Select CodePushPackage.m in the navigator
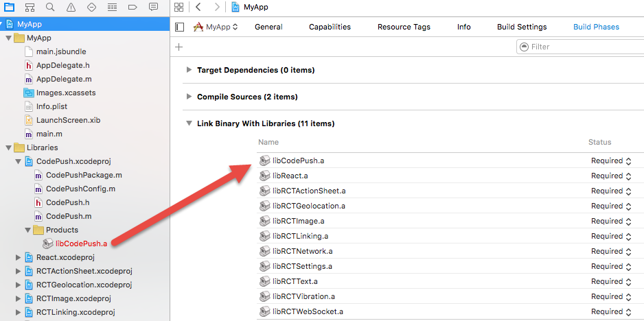This screenshot has width=644, height=321. [x=84, y=176]
